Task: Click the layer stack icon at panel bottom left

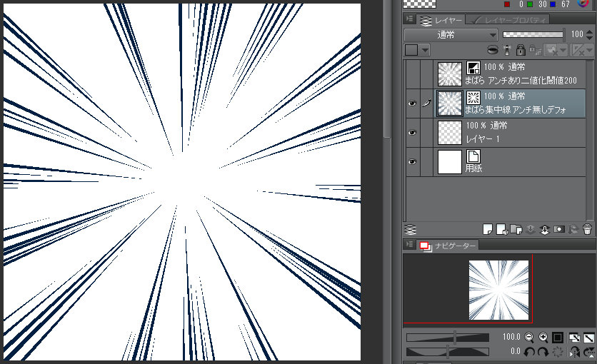Action: tap(411, 229)
